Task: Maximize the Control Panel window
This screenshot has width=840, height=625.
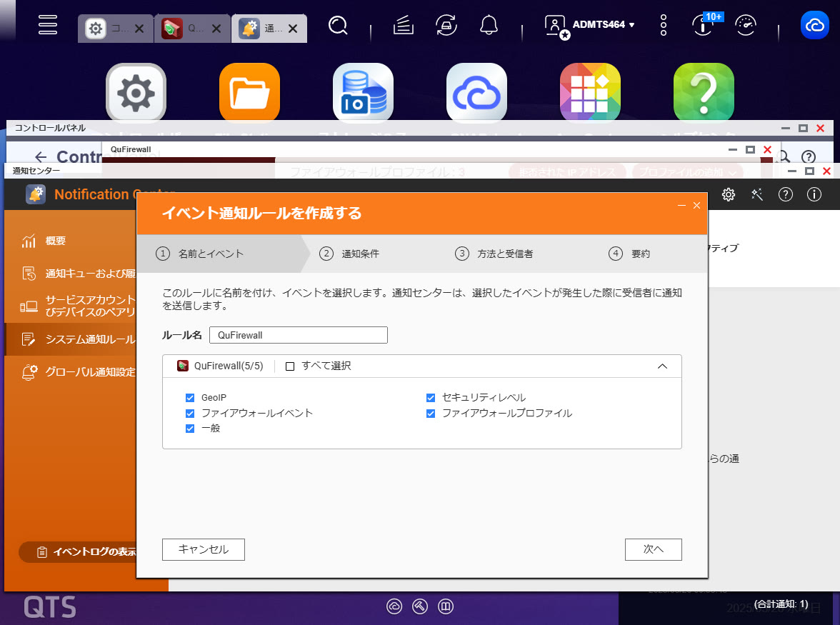Action: coord(803,128)
